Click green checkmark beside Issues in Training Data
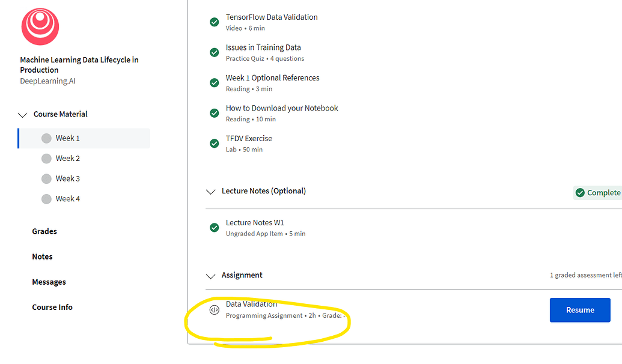Viewport: 622px width, 364px height. pyautogui.click(x=214, y=52)
